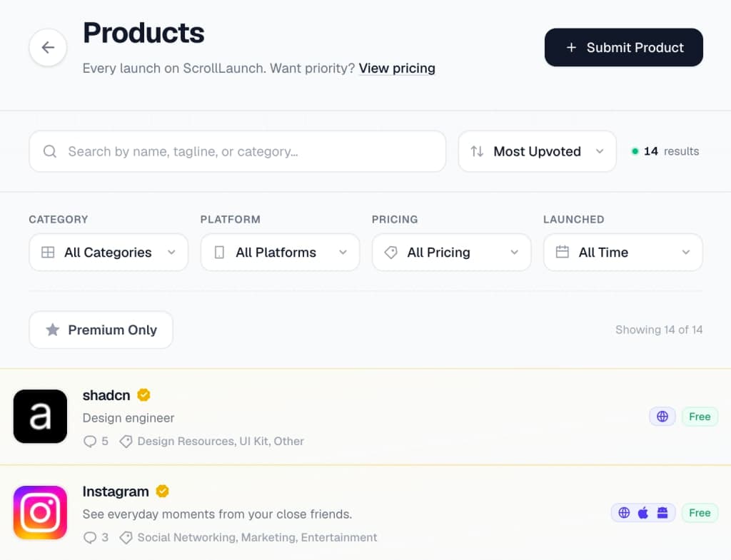Click the sort arrows icon beside Most Upvoted

click(x=477, y=151)
